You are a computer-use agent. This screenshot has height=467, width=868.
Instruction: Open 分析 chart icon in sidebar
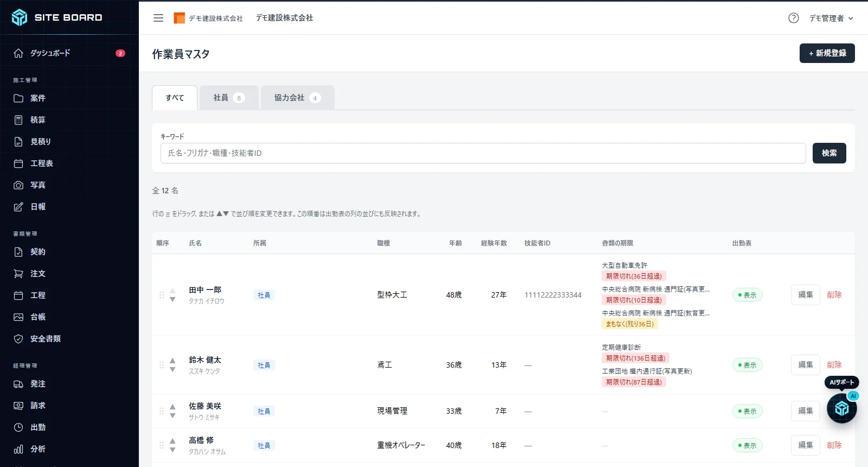[x=18, y=449]
